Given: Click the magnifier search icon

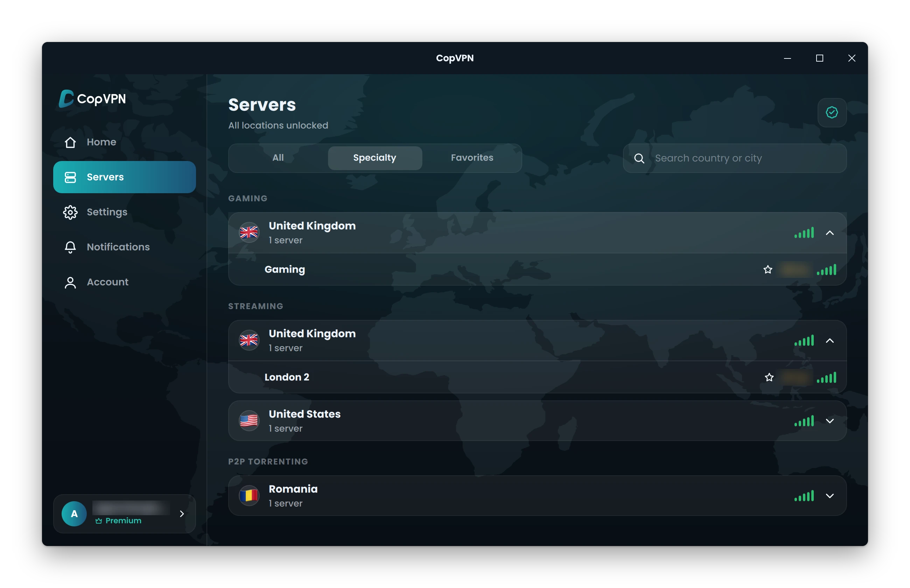Looking at the screenshot, I should pyautogui.click(x=639, y=159).
